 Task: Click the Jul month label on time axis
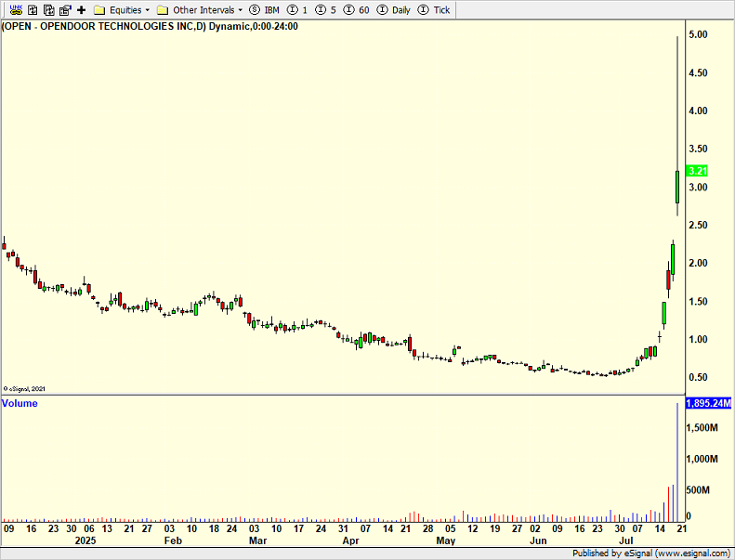pyautogui.click(x=625, y=540)
